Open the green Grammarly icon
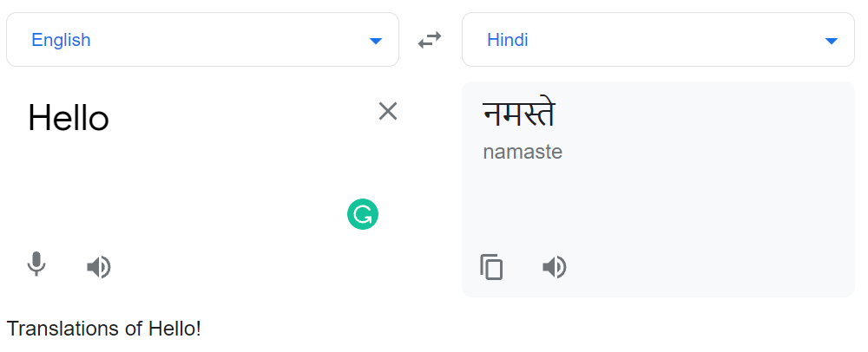 coord(363,215)
